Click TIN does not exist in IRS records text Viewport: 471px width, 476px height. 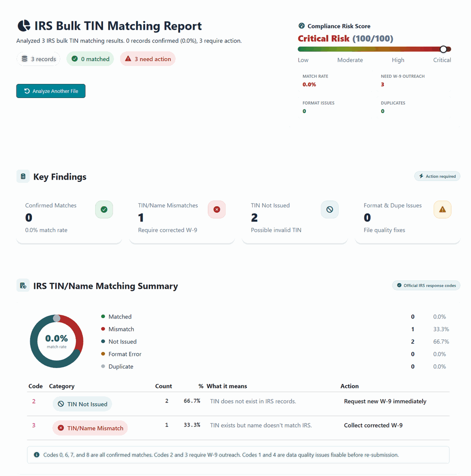pyautogui.click(x=253, y=402)
